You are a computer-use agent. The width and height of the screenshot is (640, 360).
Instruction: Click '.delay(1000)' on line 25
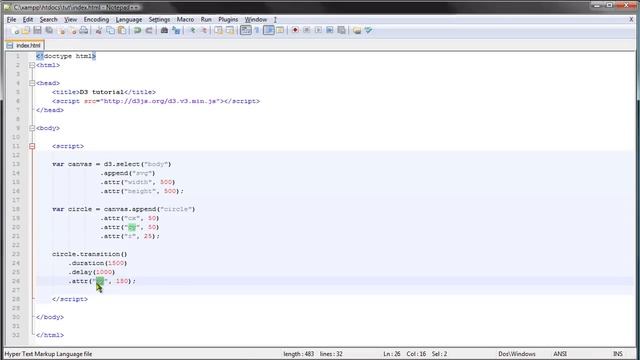91,272
